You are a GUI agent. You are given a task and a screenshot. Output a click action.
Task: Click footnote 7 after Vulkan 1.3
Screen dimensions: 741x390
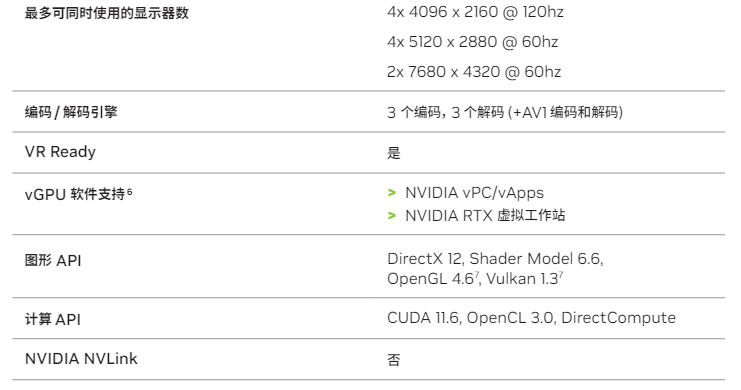tap(561, 274)
